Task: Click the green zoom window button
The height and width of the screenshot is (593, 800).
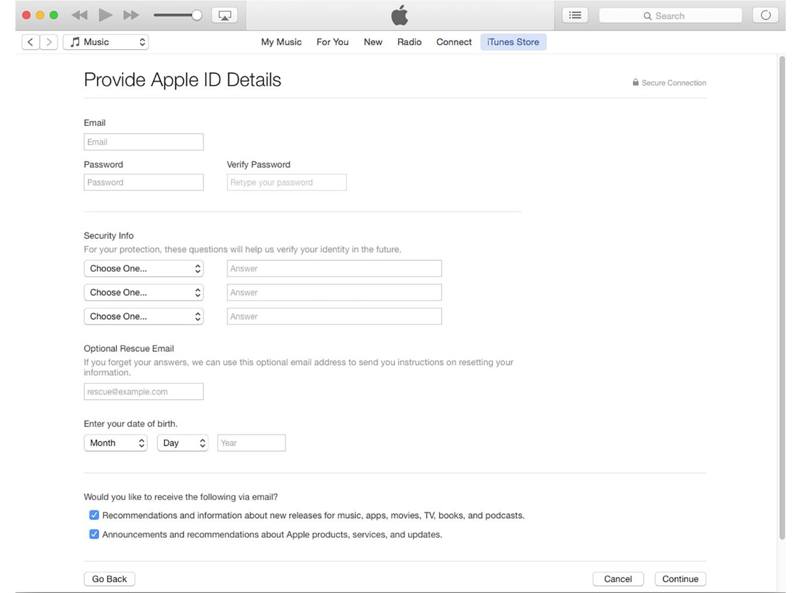Action: click(54, 15)
